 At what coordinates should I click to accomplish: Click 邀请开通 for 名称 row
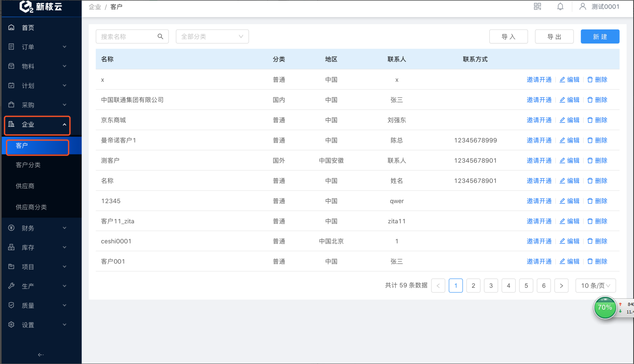(x=539, y=181)
